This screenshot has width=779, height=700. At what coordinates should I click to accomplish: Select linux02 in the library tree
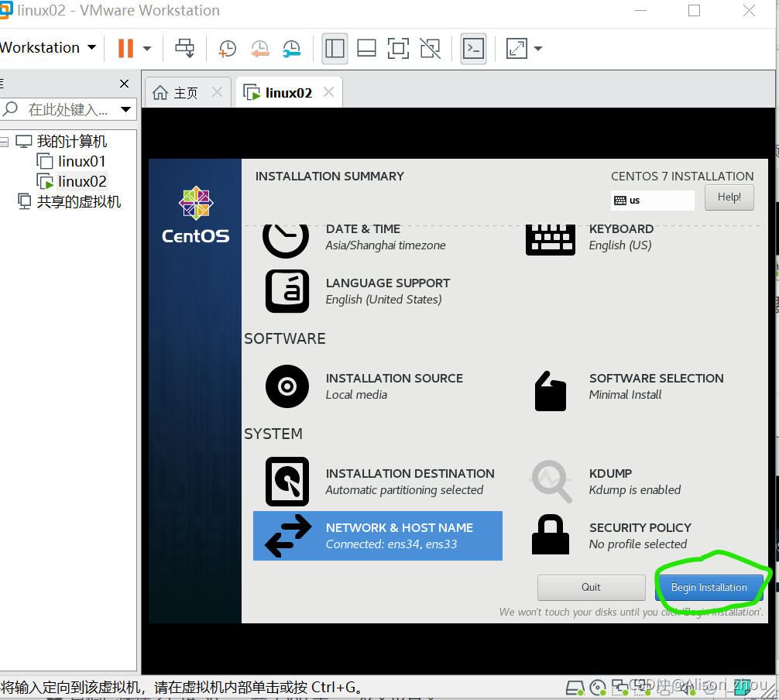pos(82,181)
